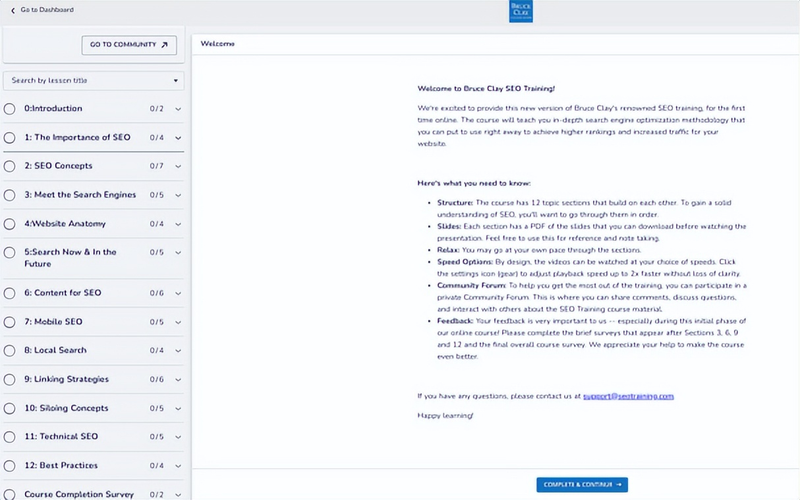The width and height of the screenshot is (800, 500).
Task: Click the circle icon for 12: Best Practices
Action: [10, 466]
